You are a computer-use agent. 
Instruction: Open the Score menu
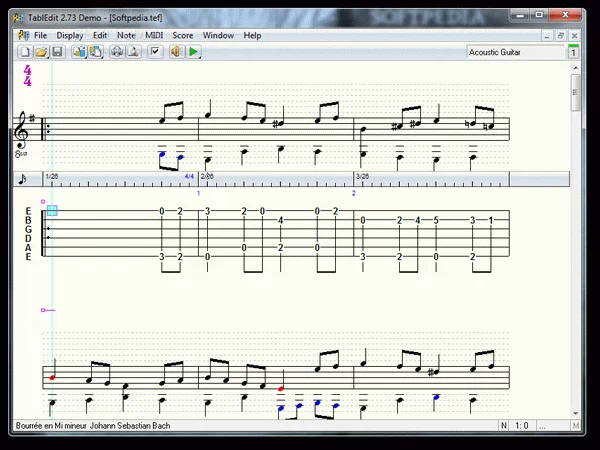tap(183, 36)
